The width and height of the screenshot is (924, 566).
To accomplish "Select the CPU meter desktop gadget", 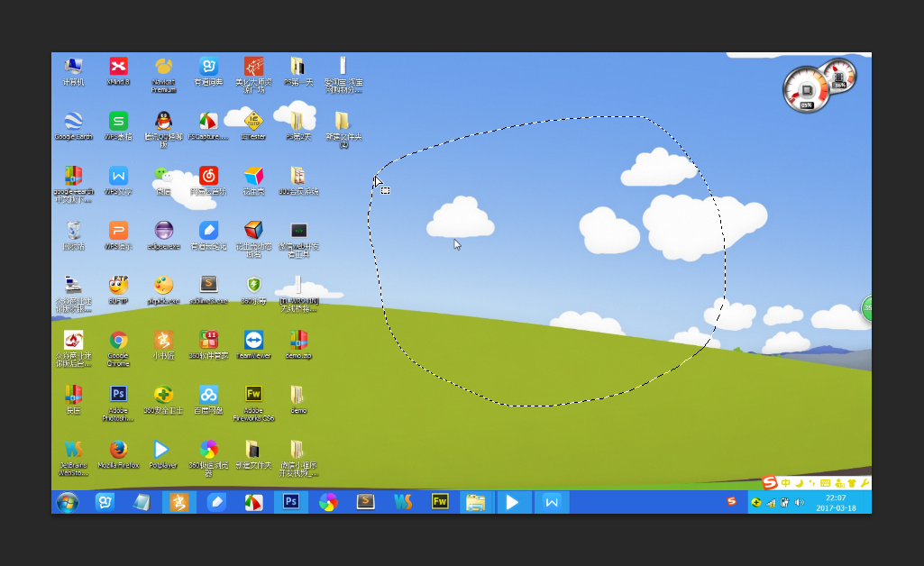I will coord(806,90).
